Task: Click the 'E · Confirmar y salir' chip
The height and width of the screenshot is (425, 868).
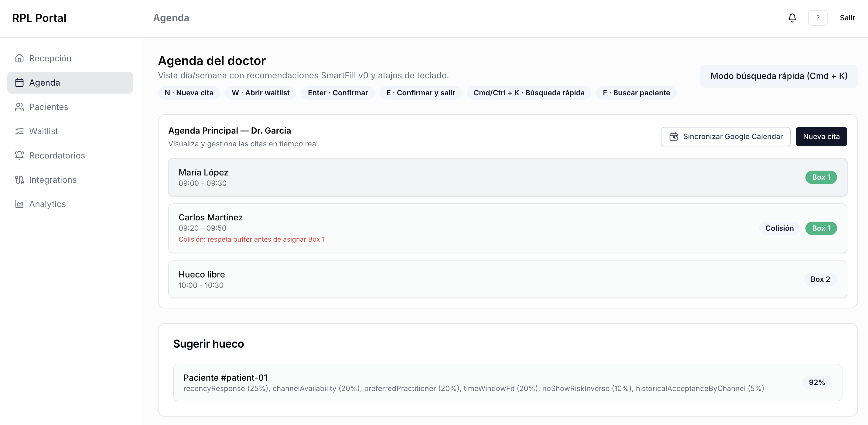Action: (x=421, y=93)
